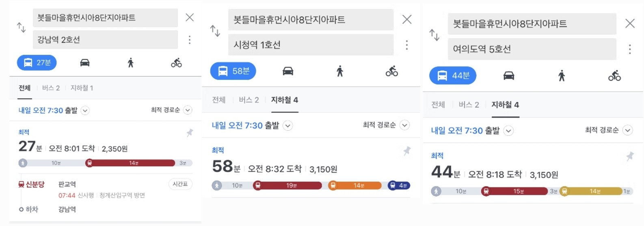Swap origin and destination for the 강남역 route
The image size is (644, 226).
pyautogui.click(x=21, y=28)
